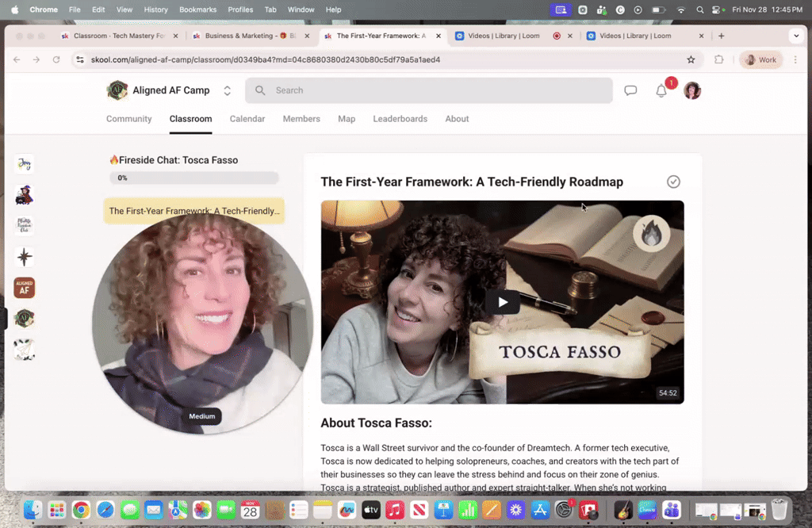
Task: Open Music app from the Dock
Action: pyautogui.click(x=395, y=511)
